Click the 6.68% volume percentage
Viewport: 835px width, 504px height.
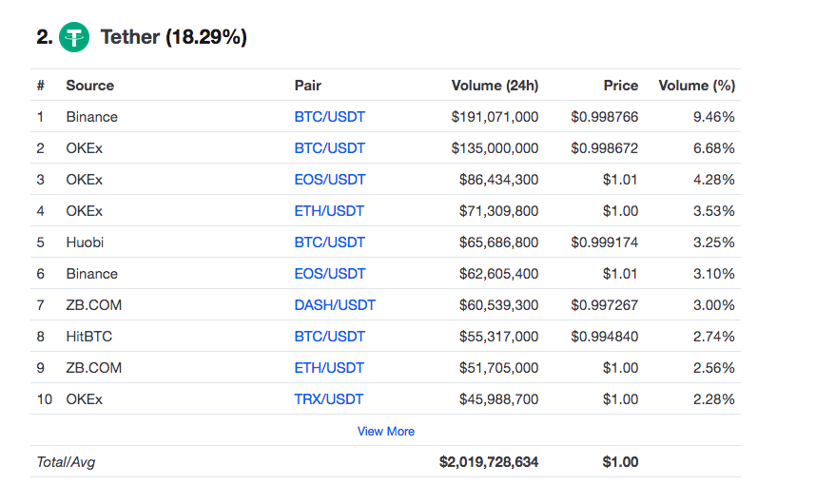pyautogui.click(x=713, y=148)
